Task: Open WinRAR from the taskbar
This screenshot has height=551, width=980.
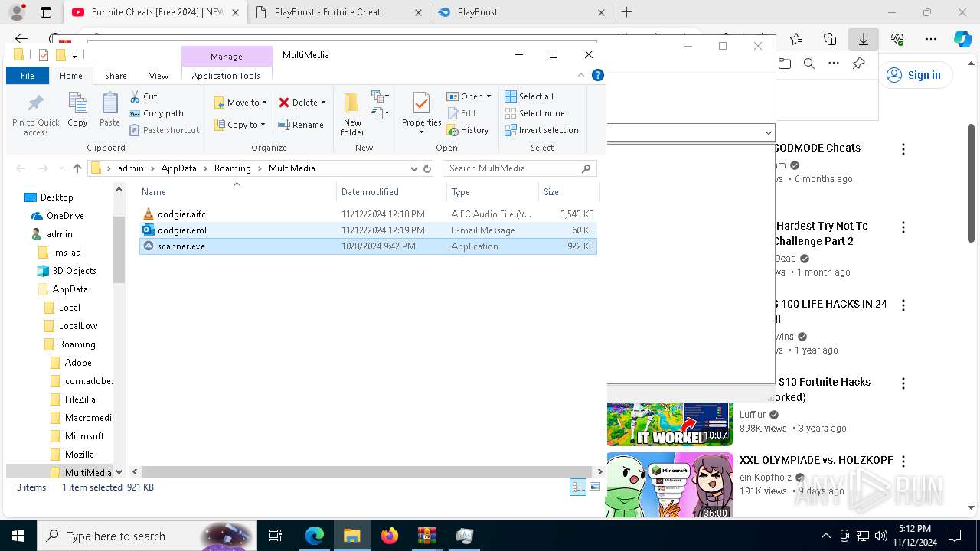Action: tap(426, 536)
